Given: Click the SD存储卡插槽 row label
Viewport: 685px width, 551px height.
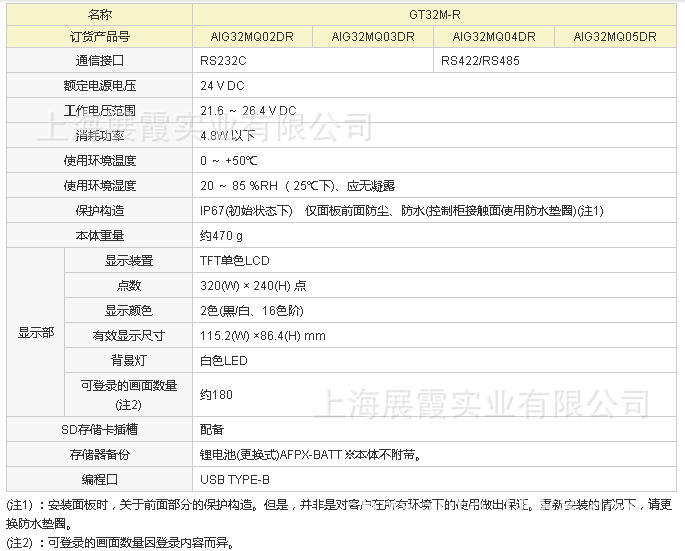Looking at the screenshot, I should 100,430.
